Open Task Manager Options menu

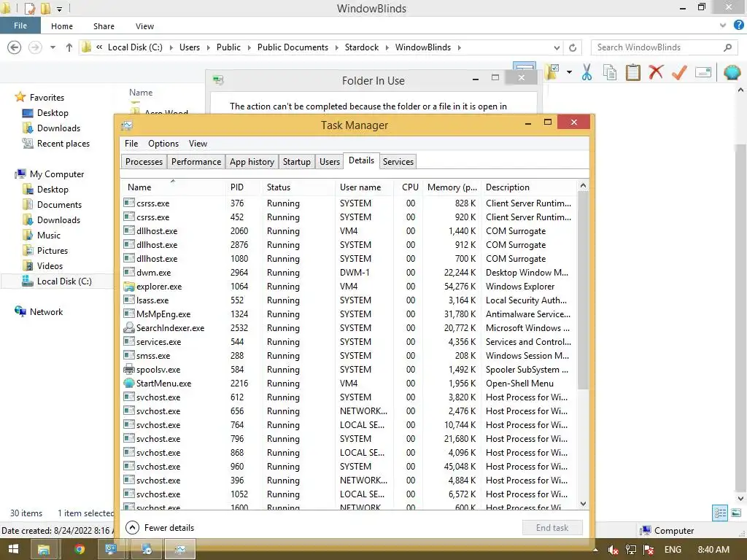[x=163, y=144]
